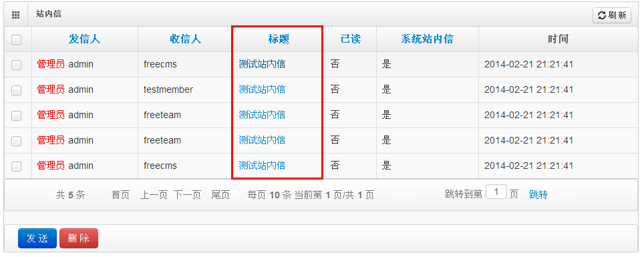This screenshot has height=257, width=644.
Task: Click the blue 跳转 link
Action: [538, 195]
